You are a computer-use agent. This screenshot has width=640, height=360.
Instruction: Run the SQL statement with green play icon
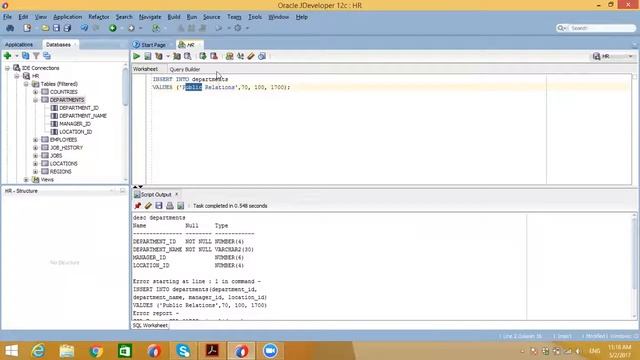[137, 56]
